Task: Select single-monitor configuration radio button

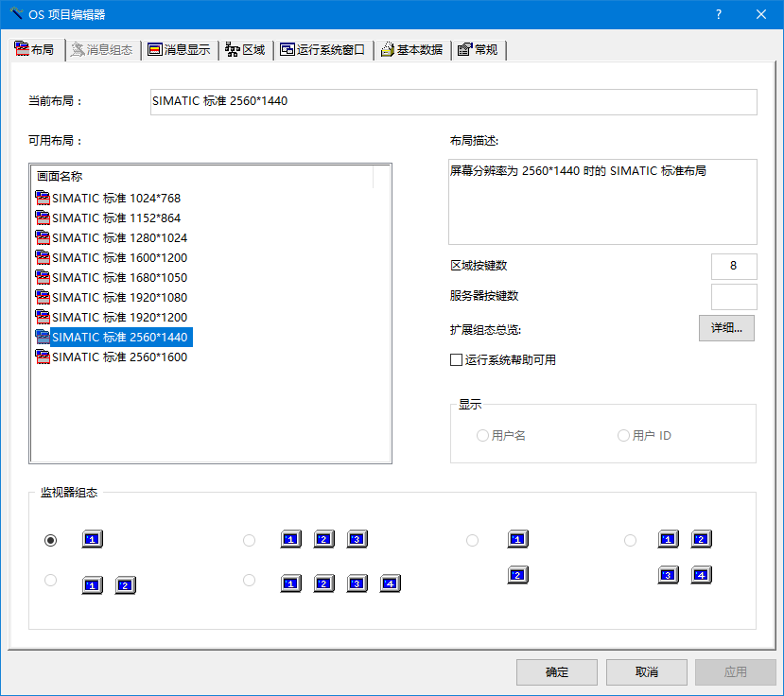Action: coord(50,541)
